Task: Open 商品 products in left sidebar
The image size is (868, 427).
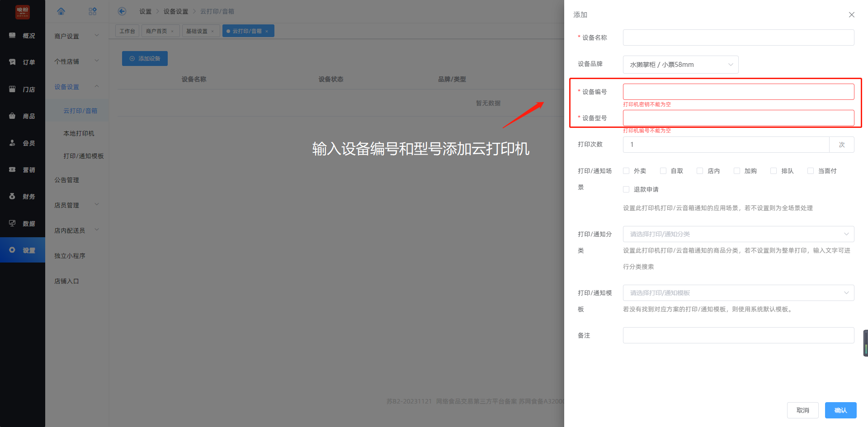Action: (x=23, y=116)
